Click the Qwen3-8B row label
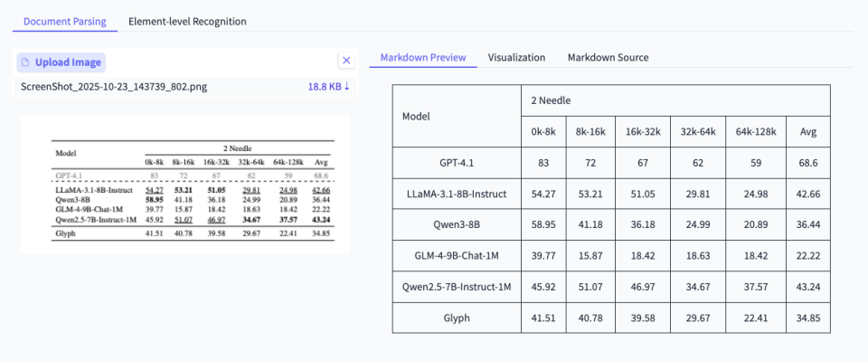 coord(457,224)
